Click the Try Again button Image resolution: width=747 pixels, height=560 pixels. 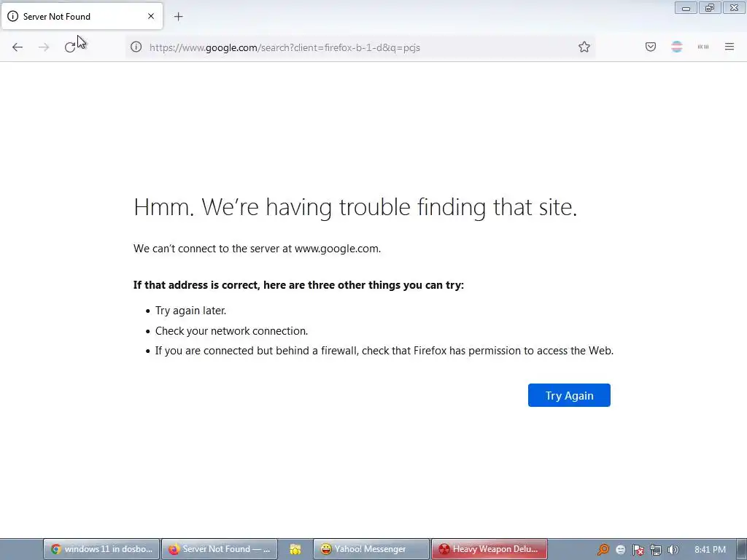(x=569, y=395)
